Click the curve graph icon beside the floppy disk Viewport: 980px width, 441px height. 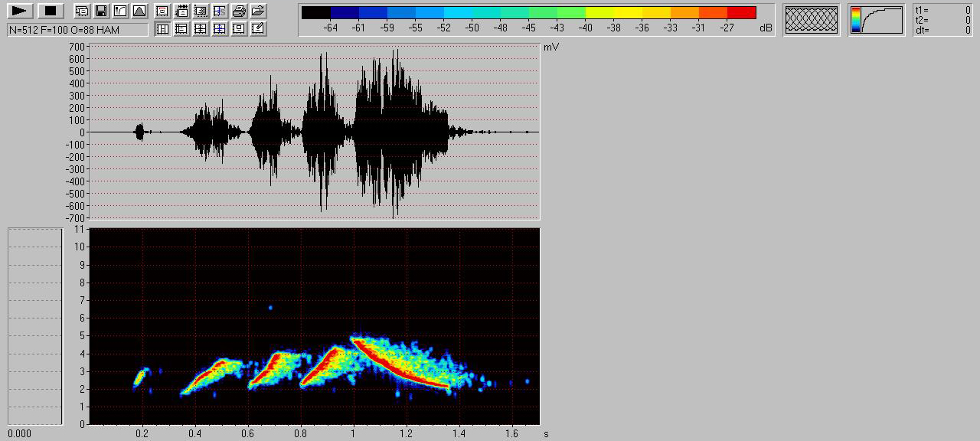pos(119,11)
